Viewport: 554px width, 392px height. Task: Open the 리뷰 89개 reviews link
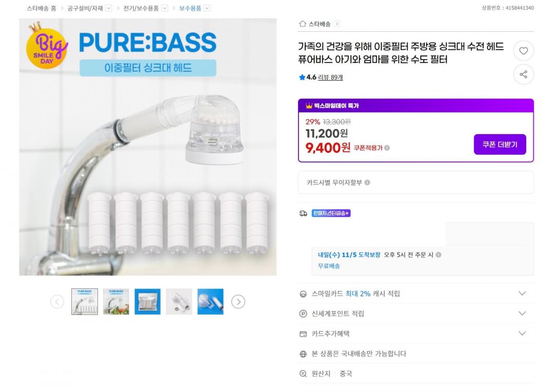pos(330,77)
